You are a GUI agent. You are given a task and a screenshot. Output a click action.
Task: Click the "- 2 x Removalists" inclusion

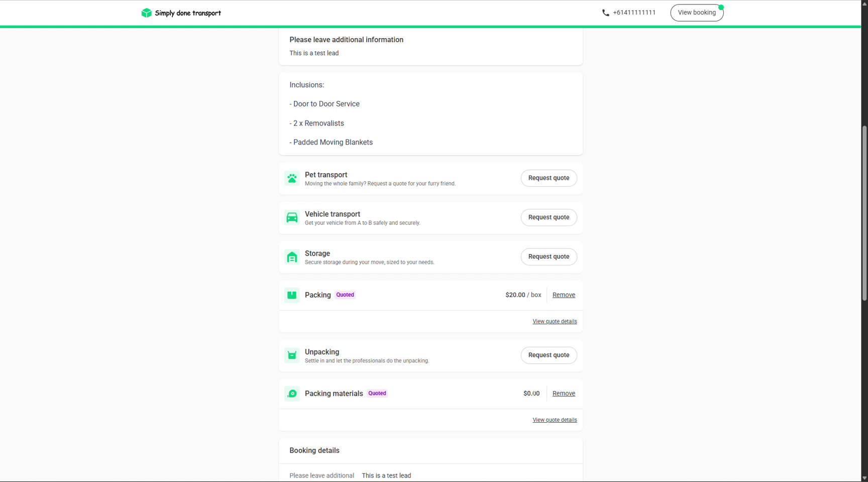pyautogui.click(x=316, y=124)
